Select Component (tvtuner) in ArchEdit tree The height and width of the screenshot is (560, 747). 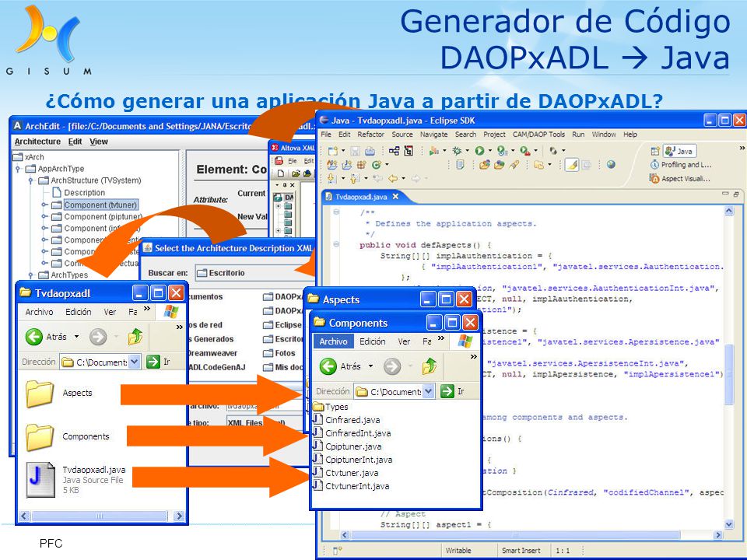(100, 205)
